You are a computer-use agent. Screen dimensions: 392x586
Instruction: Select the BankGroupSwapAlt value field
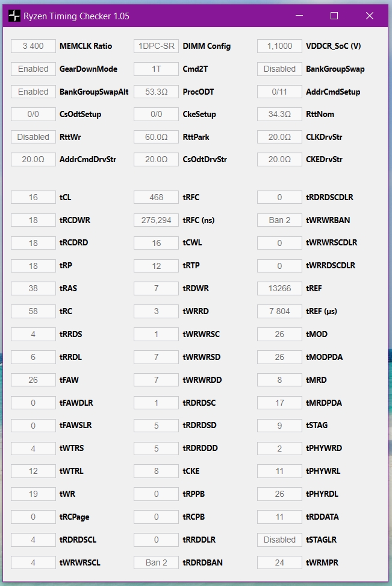pos(33,92)
